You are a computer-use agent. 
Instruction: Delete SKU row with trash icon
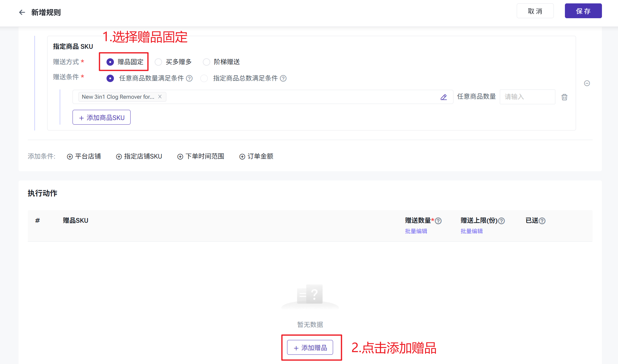[x=564, y=97]
